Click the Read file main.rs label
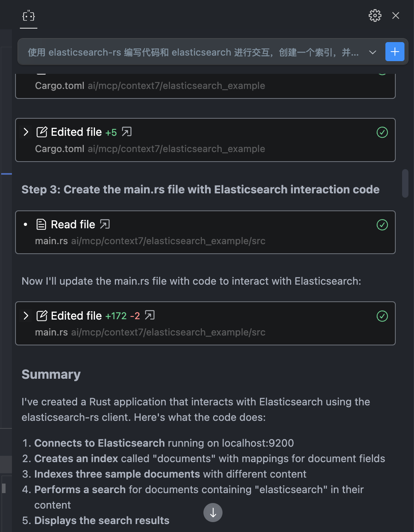 [51, 241]
